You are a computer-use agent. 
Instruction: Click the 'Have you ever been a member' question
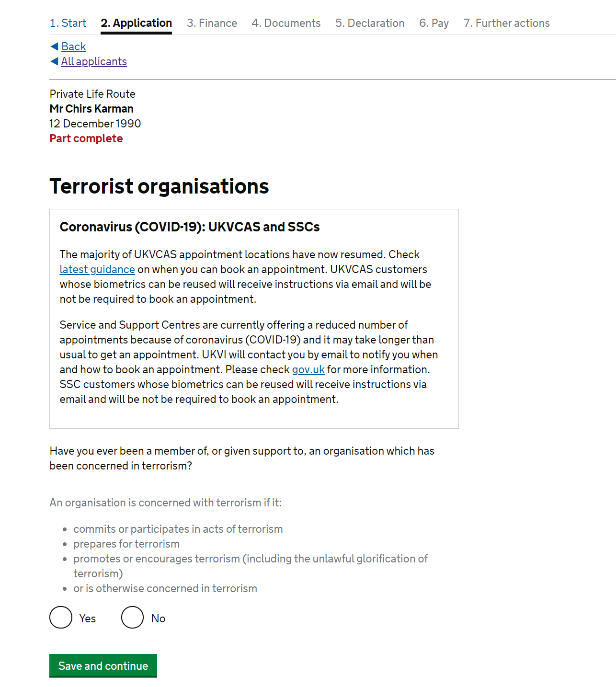coord(242,458)
